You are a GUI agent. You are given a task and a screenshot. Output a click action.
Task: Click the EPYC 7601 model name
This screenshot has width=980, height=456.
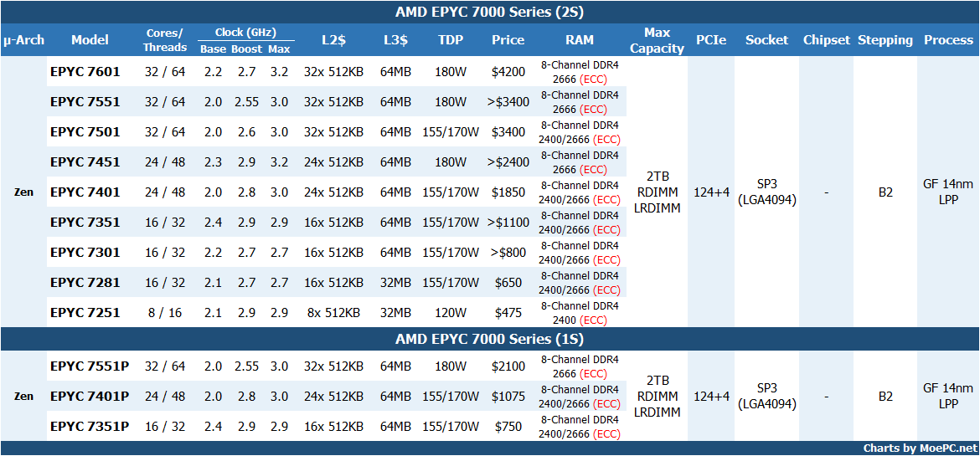(x=85, y=71)
